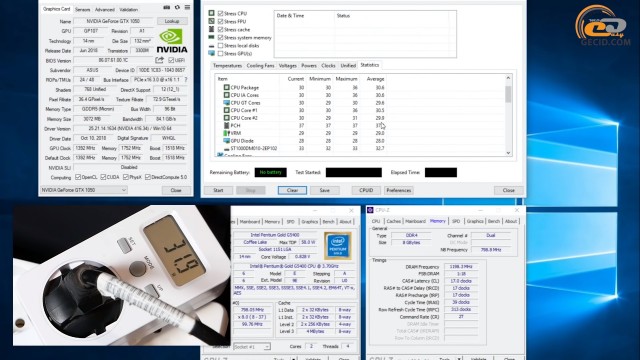The width and height of the screenshot is (640, 360).
Task: Click the Maximum column header in statistics
Action: [347, 79]
